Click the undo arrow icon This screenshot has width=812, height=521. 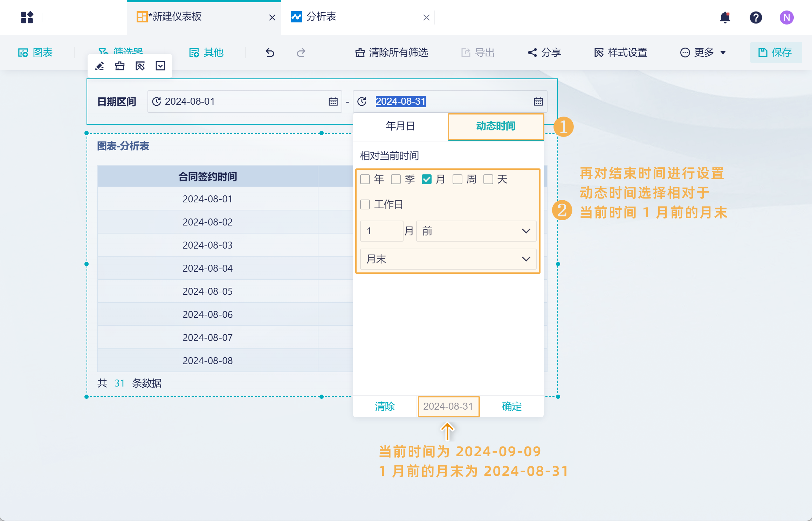coord(270,53)
